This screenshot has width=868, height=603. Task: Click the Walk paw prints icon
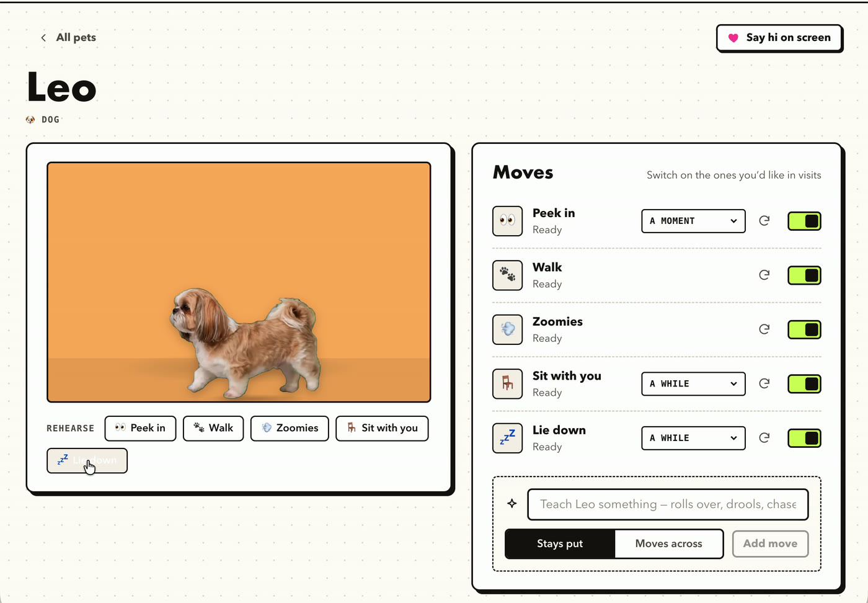pyautogui.click(x=507, y=275)
